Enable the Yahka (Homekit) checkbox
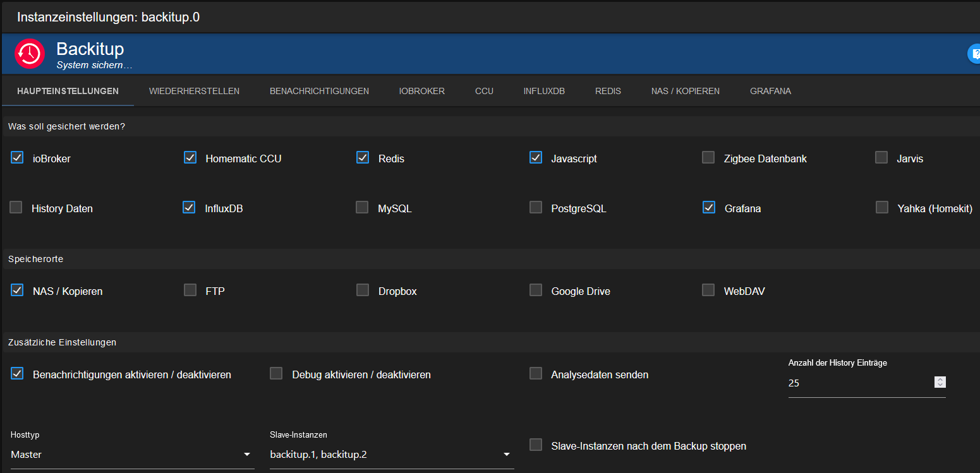The height and width of the screenshot is (473, 980). (882, 207)
